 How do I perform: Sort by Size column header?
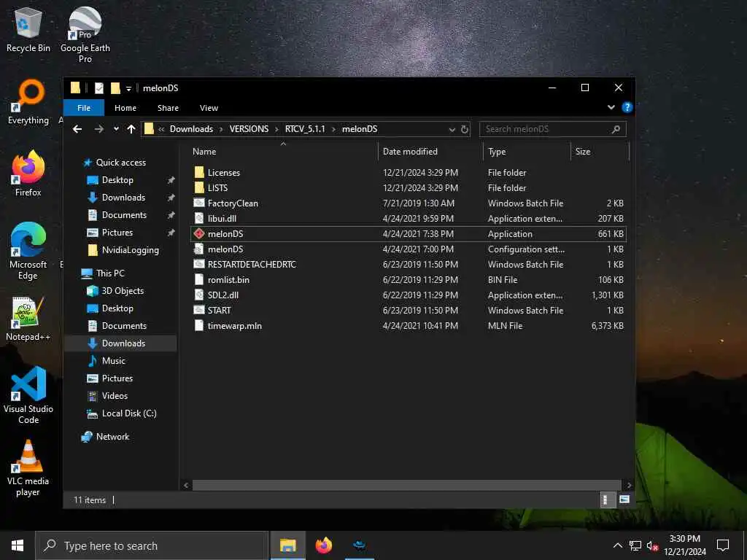[600, 152]
